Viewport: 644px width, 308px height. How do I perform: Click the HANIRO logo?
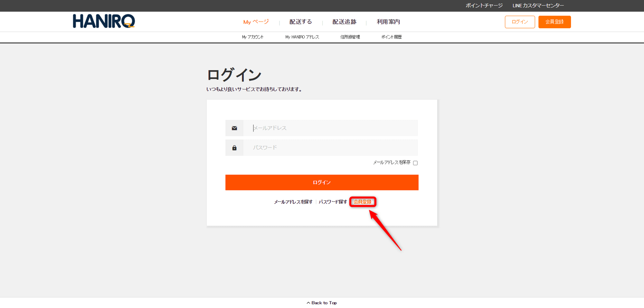point(104,21)
